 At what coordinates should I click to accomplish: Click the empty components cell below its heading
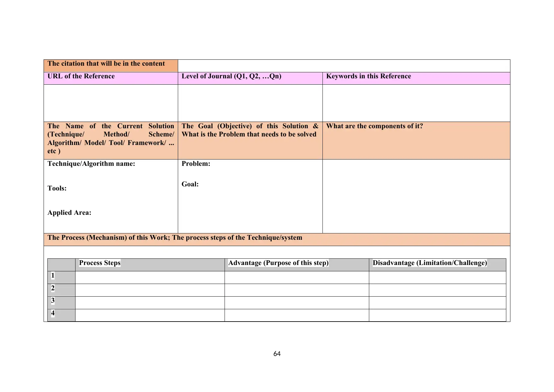click(416, 196)
